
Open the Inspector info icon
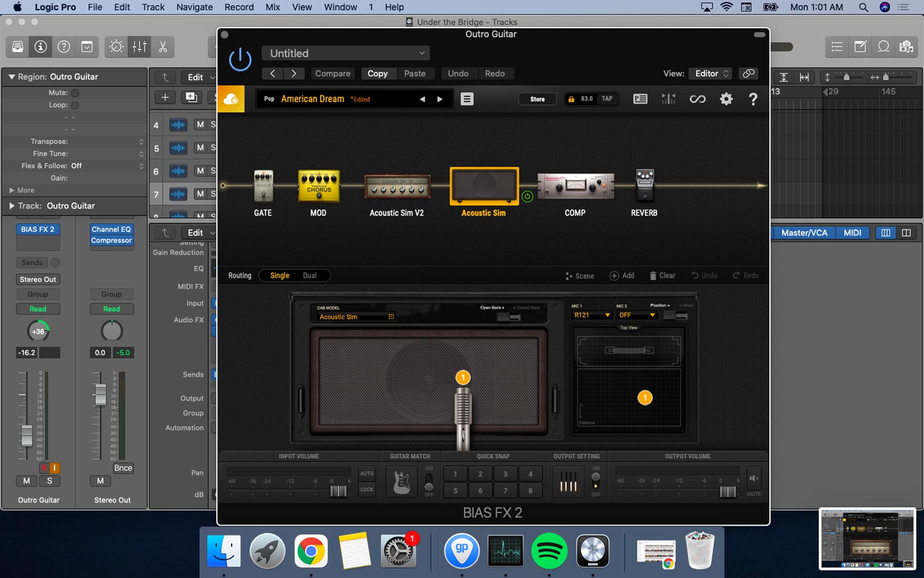(41, 47)
